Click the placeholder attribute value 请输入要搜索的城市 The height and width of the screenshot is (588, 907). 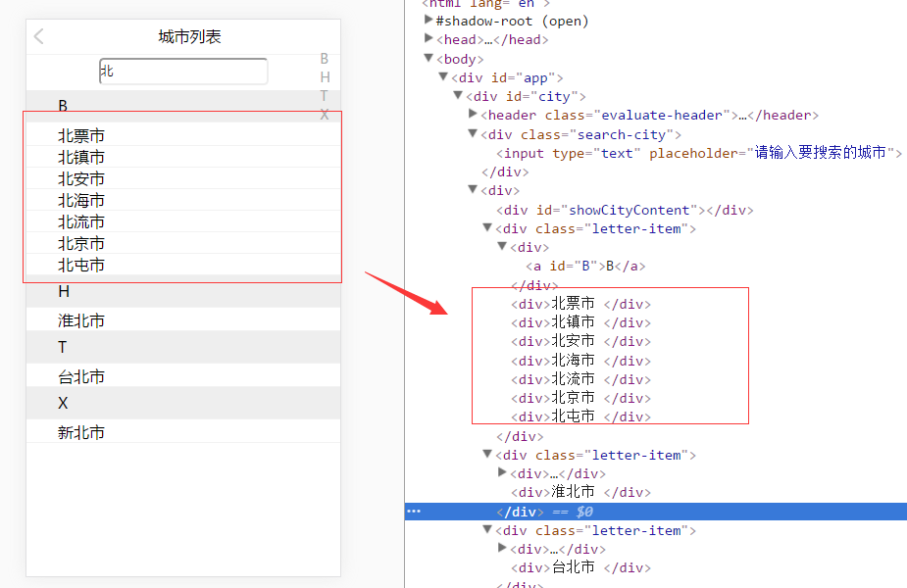[x=821, y=153]
